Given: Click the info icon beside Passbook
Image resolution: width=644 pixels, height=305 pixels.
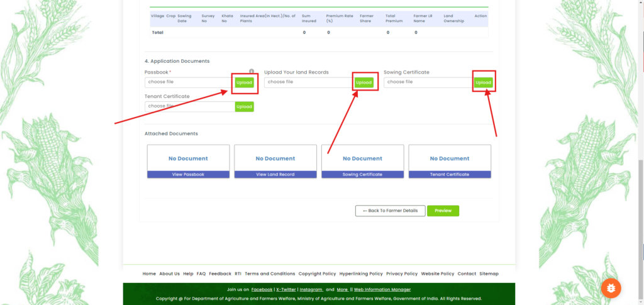Looking at the screenshot, I should (252, 72).
